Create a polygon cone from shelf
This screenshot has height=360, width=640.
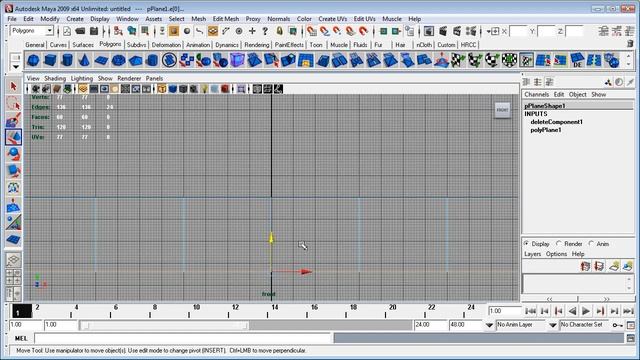click(84, 60)
